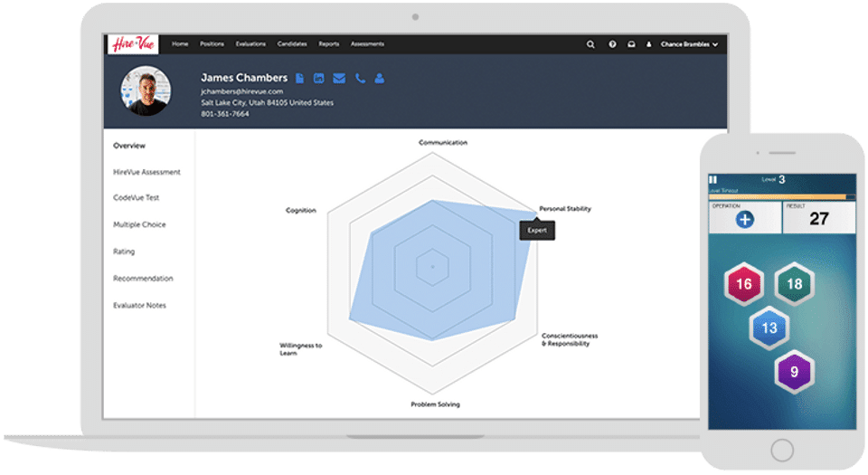Open the Evaluations menu
The width and height of the screenshot is (868, 475).
[x=250, y=43]
